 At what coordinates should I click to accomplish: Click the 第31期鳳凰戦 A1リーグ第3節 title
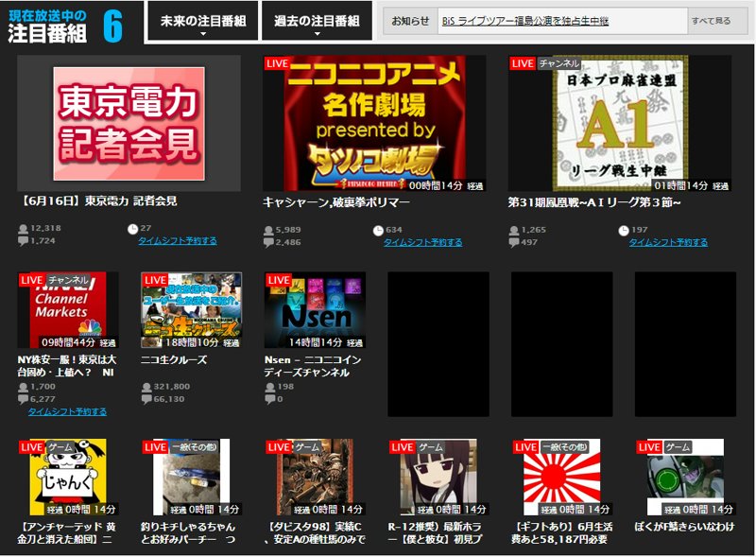pyautogui.click(x=594, y=202)
